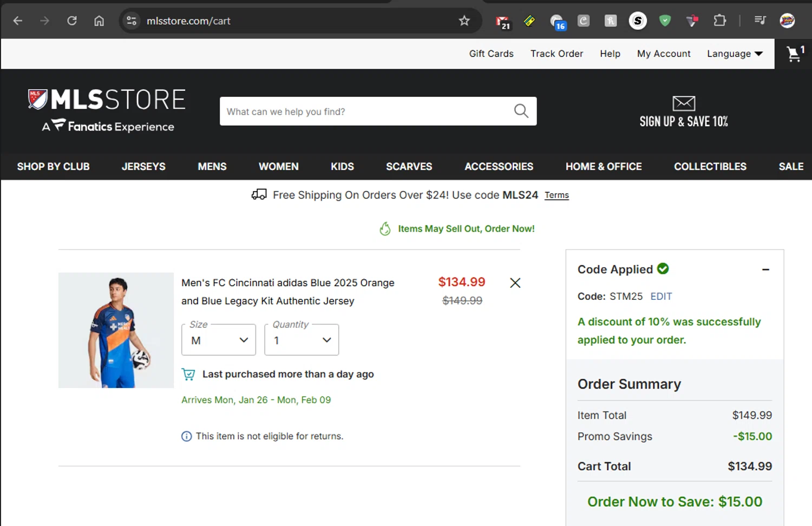The image size is (812, 526).
Task: Click the 'Last purchased more than a day ago' text
Action: tap(288, 374)
